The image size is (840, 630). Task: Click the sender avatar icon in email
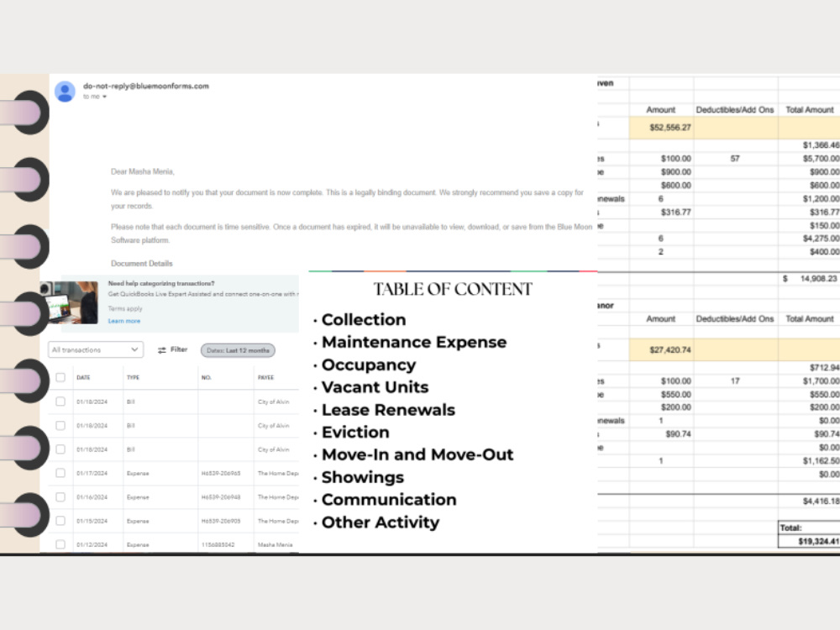[x=65, y=91]
